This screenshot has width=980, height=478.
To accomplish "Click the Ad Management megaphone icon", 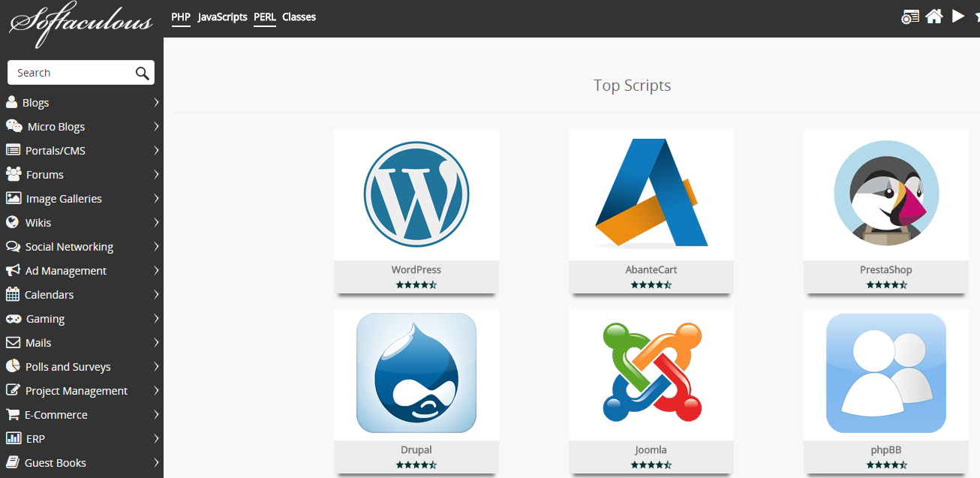I will pyautogui.click(x=13, y=270).
